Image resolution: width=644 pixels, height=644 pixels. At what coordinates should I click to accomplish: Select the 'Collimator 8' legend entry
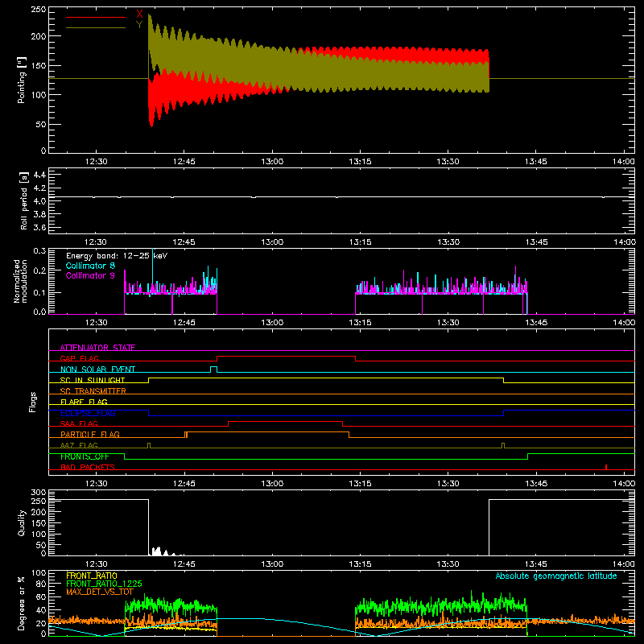[90, 266]
